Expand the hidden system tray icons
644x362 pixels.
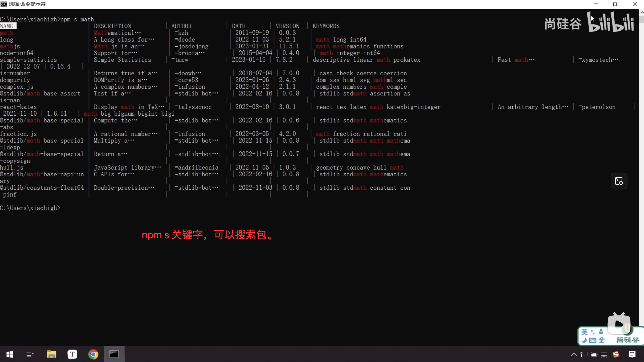click(x=574, y=354)
